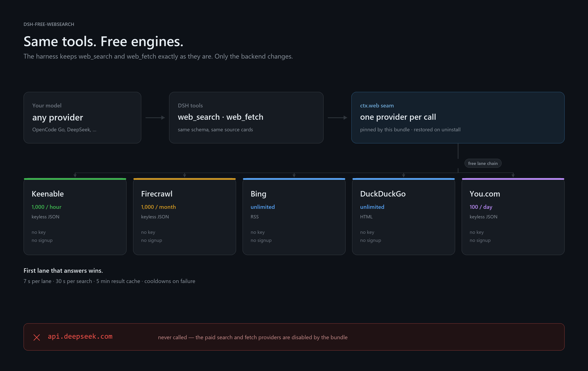Click 'no signup' in the Bing card

pos(261,241)
